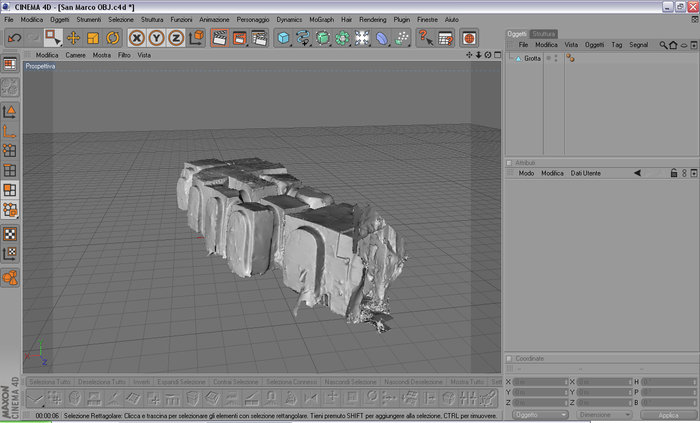The image size is (700, 423).
Task: Click the Seleziona Tutto button
Action: pos(50,382)
